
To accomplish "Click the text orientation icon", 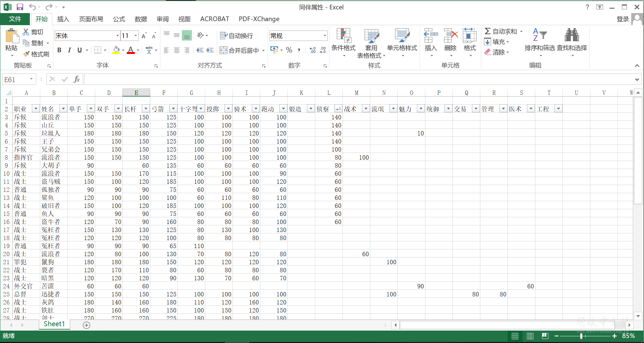I will [201, 35].
